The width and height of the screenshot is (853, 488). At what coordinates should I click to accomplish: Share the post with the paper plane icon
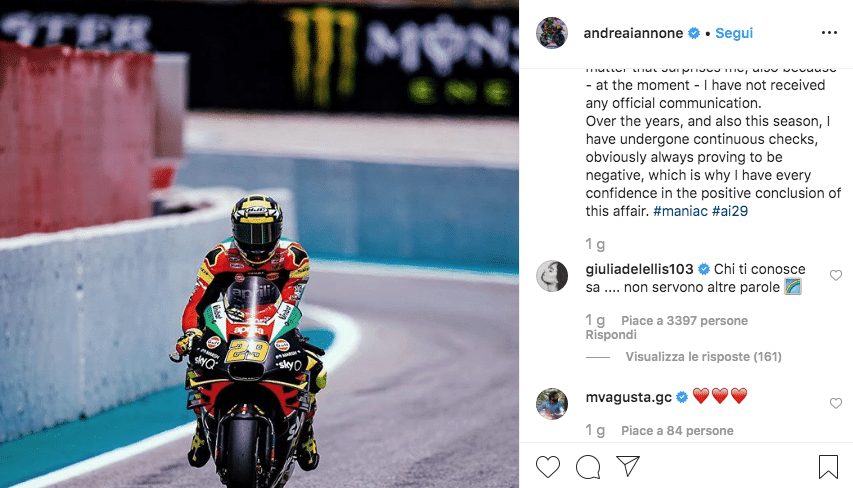click(628, 466)
